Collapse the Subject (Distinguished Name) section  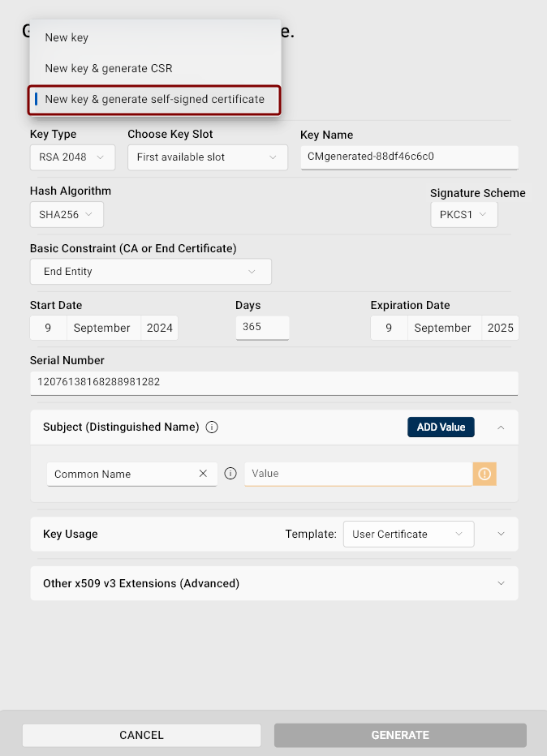[501, 427]
